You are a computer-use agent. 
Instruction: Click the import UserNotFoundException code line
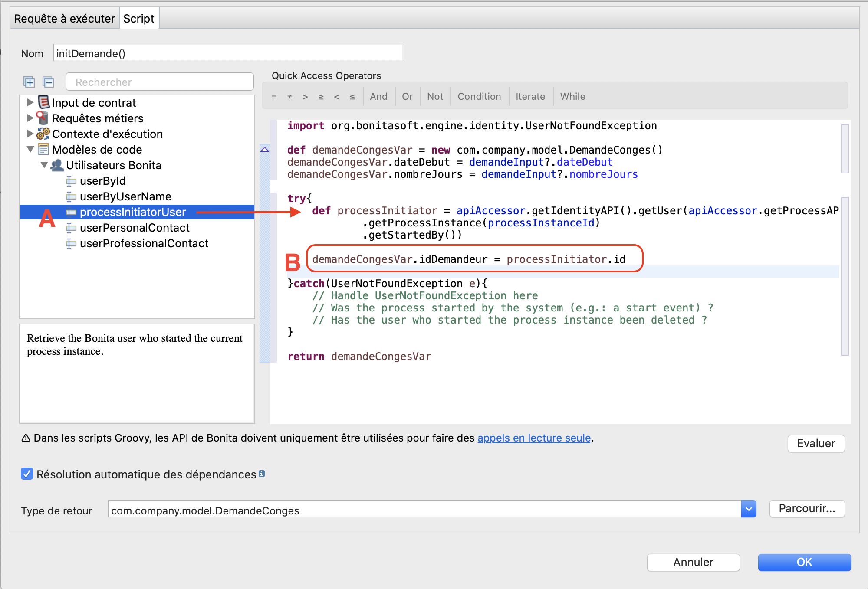(472, 126)
